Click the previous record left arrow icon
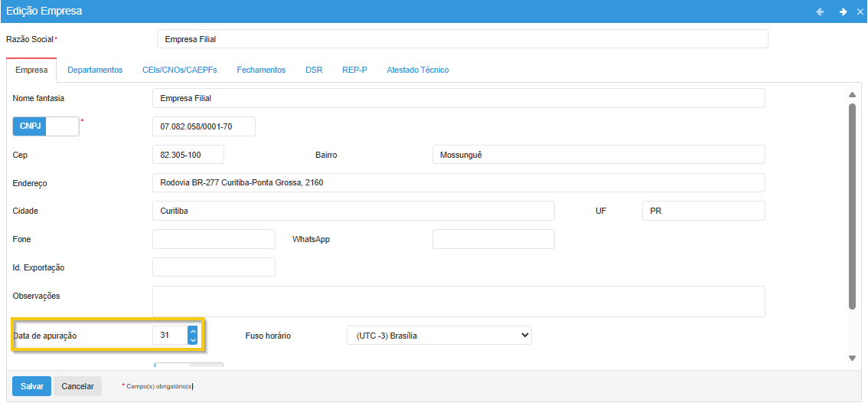This screenshot has width=868, height=403. [x=820, y=11]
